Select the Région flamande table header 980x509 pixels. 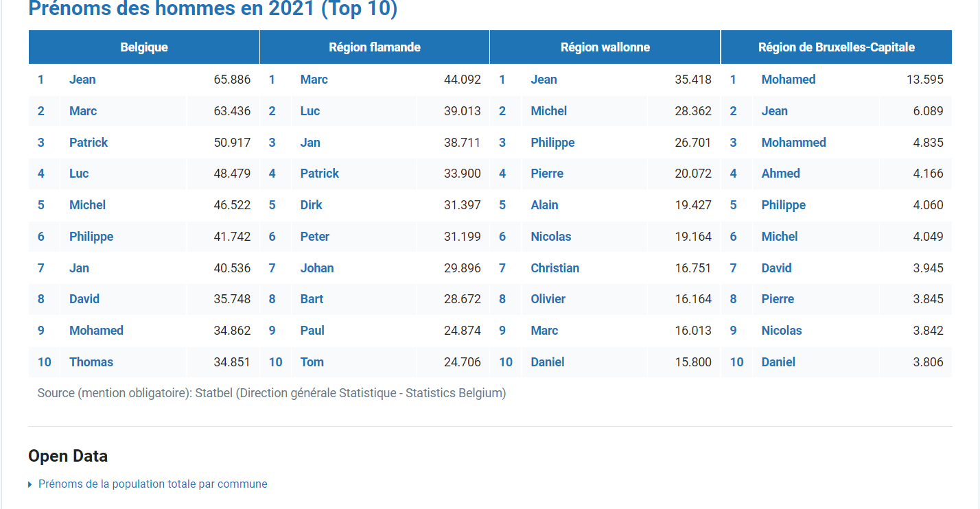[x=375, y=47]
